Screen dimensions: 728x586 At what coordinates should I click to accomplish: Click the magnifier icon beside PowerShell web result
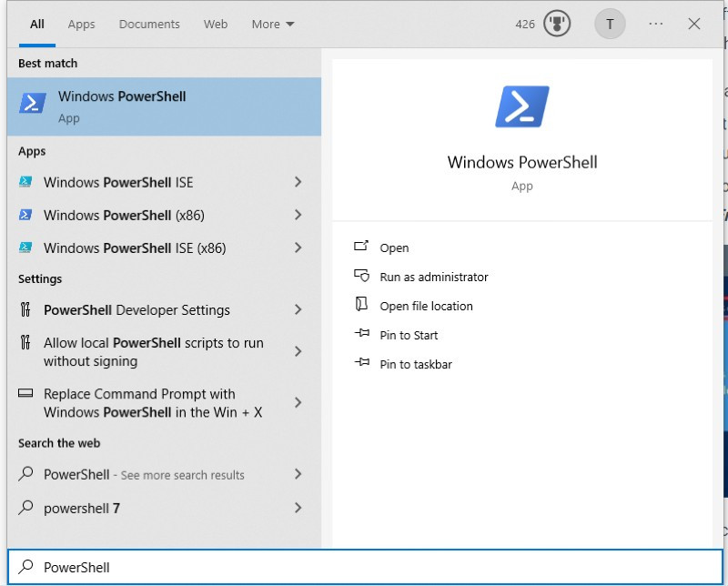point(25,474)
